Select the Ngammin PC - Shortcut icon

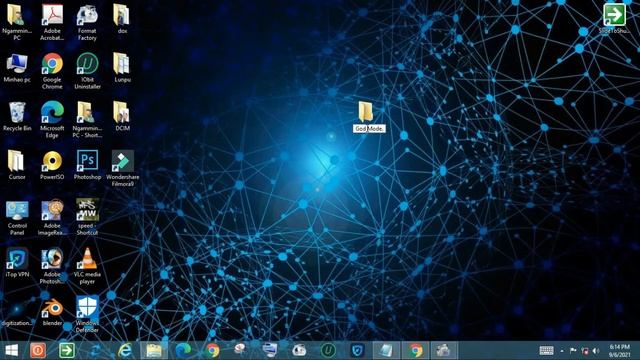tap(87, 120)
